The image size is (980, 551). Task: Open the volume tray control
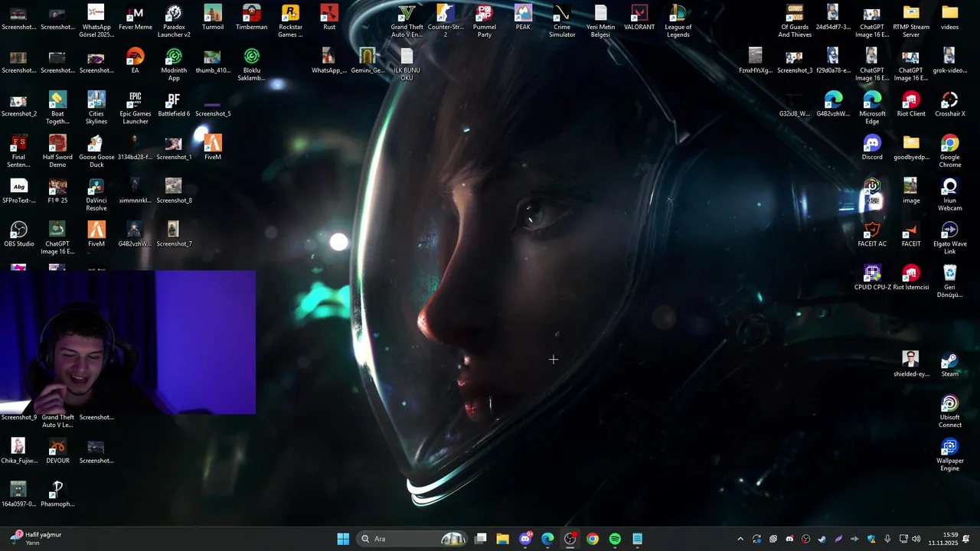coord(916,539)
